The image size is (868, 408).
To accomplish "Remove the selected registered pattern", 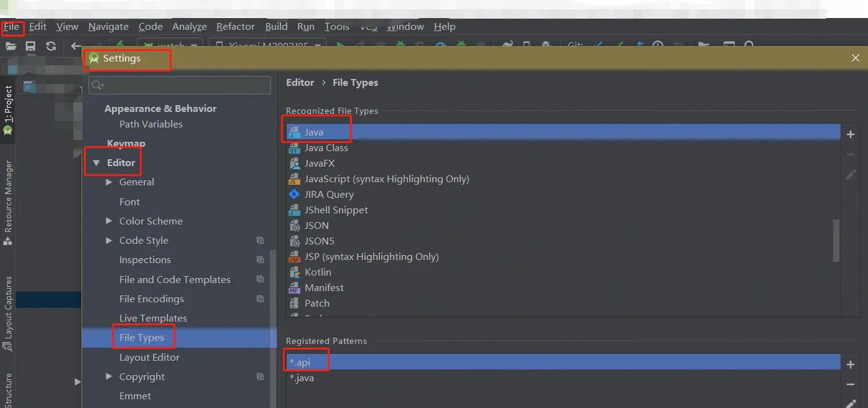I will pos(851,385).
